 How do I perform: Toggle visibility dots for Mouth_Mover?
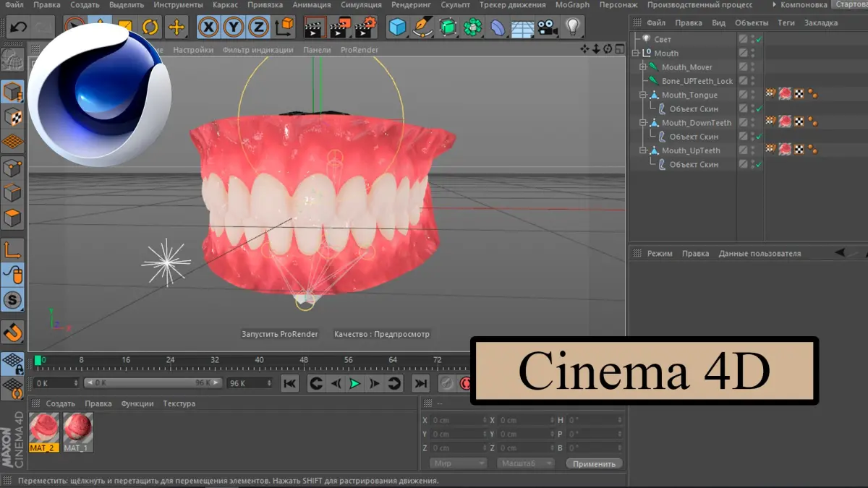tap(752, 67)
